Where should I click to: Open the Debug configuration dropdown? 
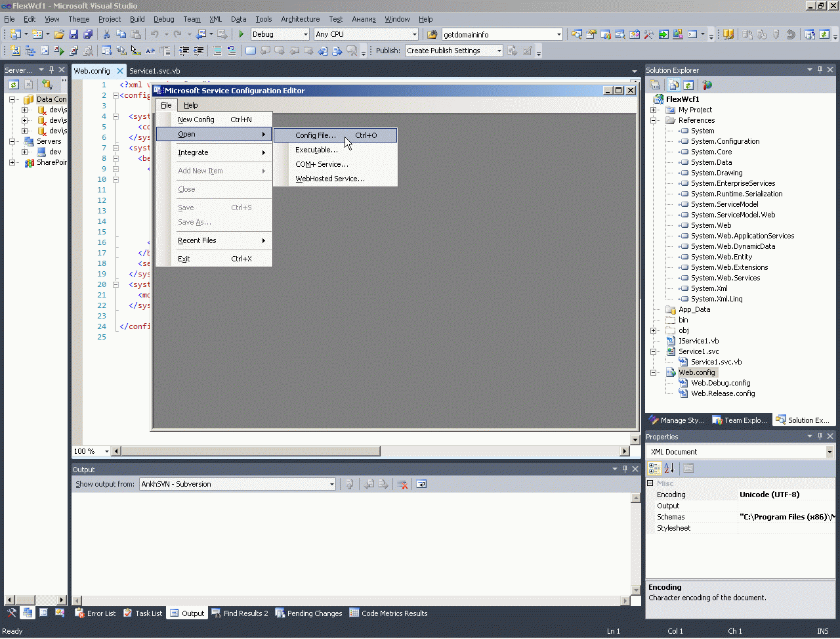[x=306, y=34]
